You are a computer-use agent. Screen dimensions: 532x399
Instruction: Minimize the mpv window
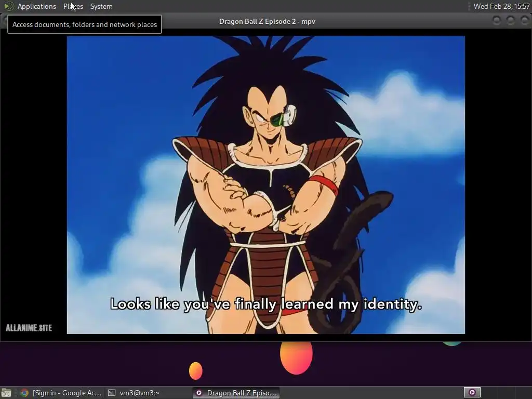(x=496, y=21)
